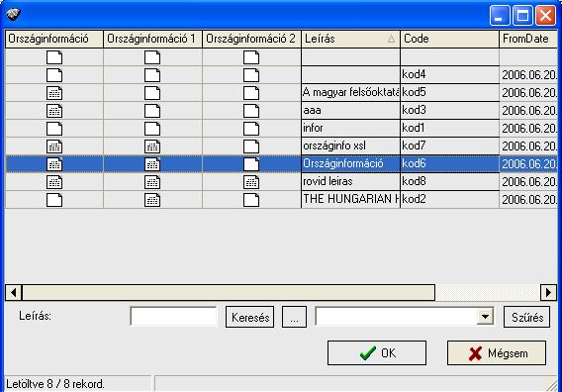Click the horizontal scrollbar thumb
The image size is (562, 392).
pos(229,293)
